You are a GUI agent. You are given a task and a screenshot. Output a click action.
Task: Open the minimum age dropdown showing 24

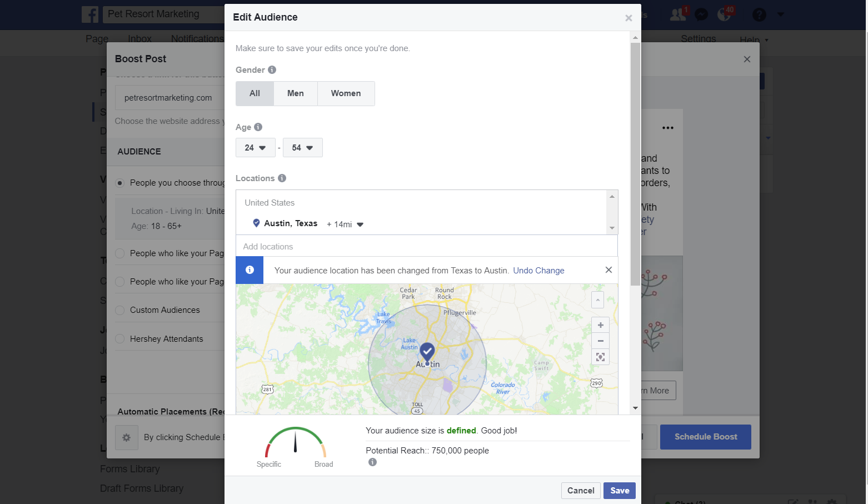pos(256,148)
